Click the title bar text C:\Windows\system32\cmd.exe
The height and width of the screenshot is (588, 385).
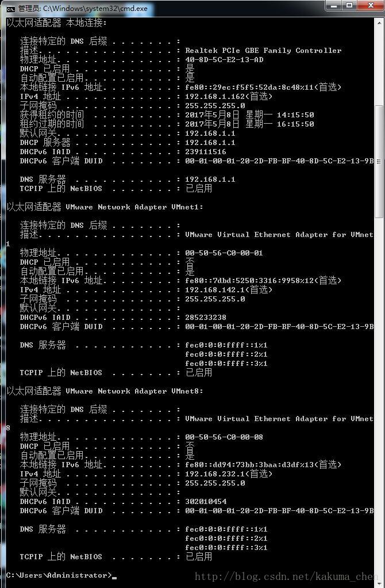click(x=95, y=9)
